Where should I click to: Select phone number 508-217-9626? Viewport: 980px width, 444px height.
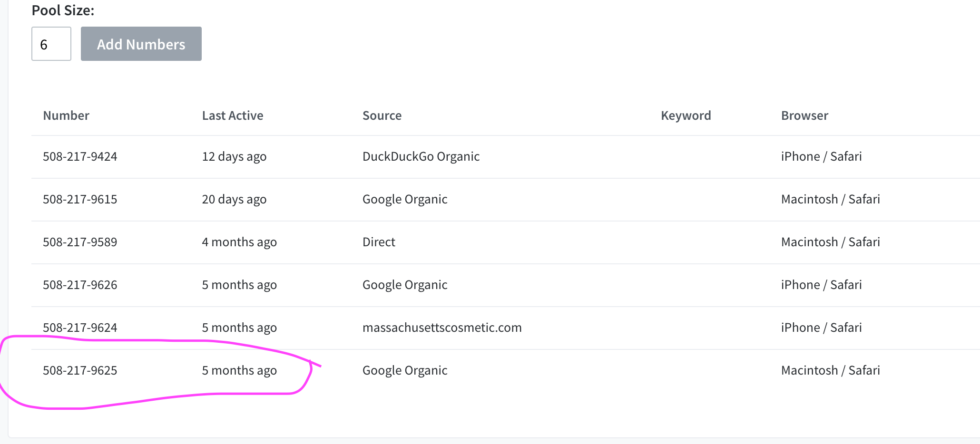pyautogui.click(x=80, y=285)
